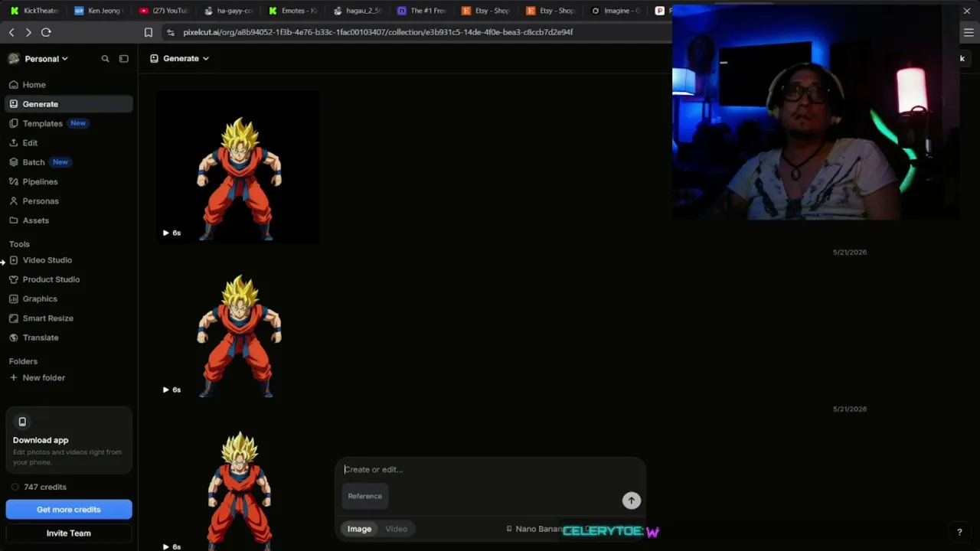Switch to Video mode
This screenshot has width=980, height=551.
click(397, 529)
